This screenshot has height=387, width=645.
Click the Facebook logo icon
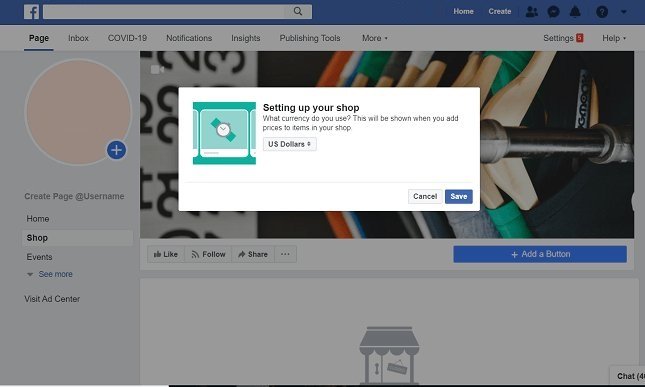tap(31, 12)
